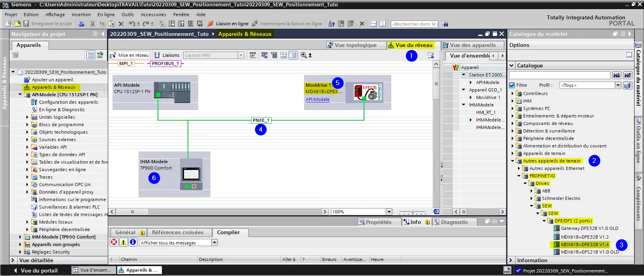Click the Start runtime RT icon
This screenshot has height=276, width=644.
tap(200, 24)
